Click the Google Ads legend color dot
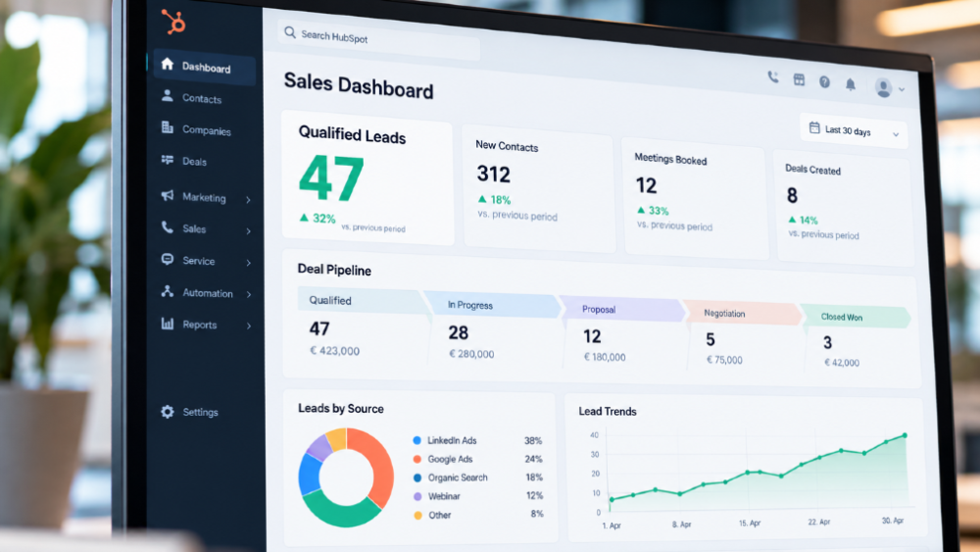980x552 pixels. click(416, 459)
